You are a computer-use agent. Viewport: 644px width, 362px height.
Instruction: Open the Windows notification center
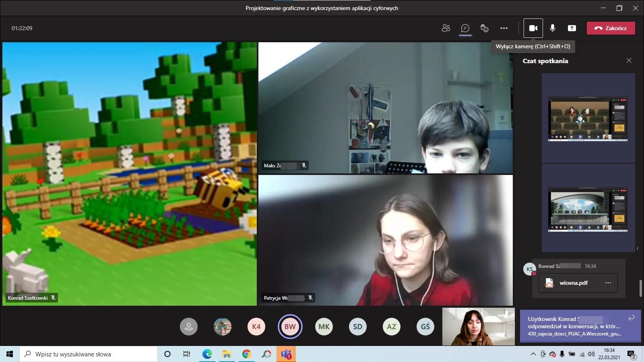coord(631,354)
